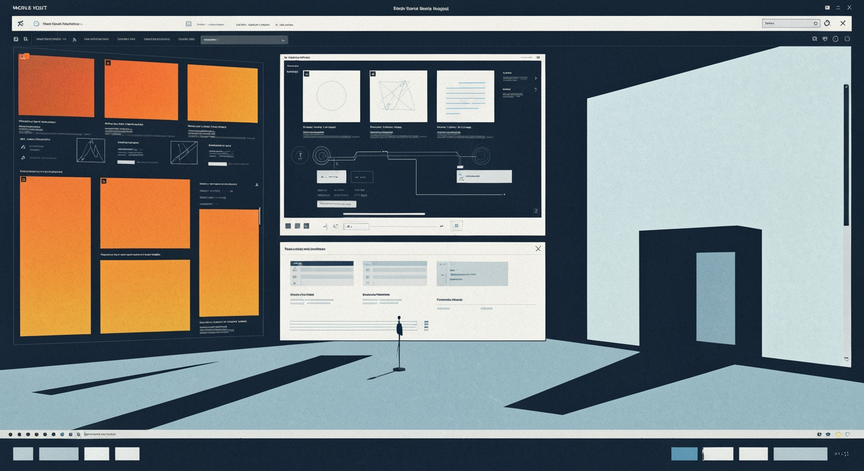
Task: Open the circle thumbnail in the dark center window
Action: (331, 96)
